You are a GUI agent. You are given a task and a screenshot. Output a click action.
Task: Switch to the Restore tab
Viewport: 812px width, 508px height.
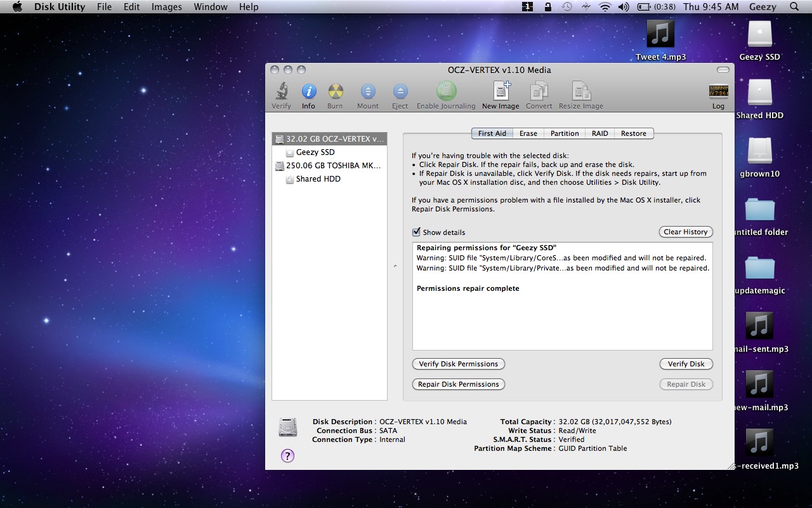634,133
